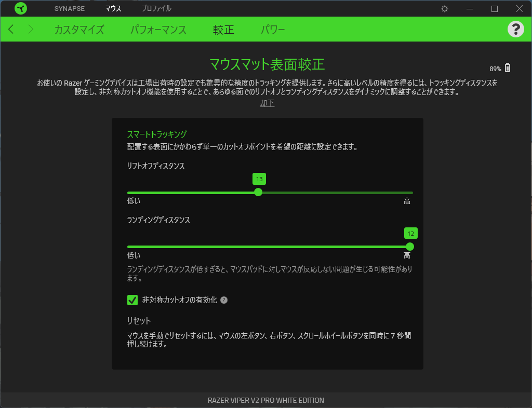Click the 却下 link
Screen dimensions: 532x408
click(x=267, y=103)
